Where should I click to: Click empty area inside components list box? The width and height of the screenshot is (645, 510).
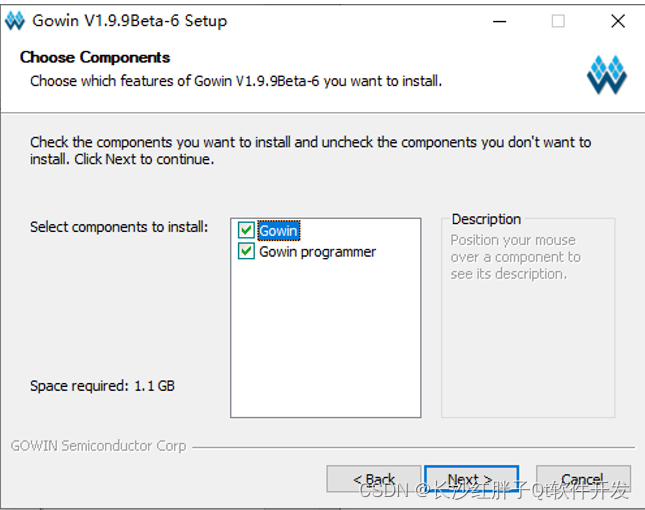[x=325, y=337]
